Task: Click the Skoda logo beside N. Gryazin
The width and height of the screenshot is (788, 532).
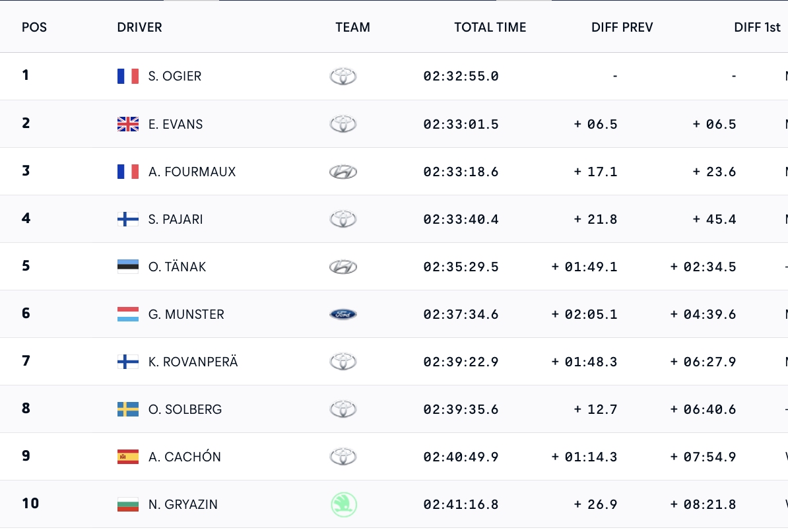Action: [x=343, y=504]
